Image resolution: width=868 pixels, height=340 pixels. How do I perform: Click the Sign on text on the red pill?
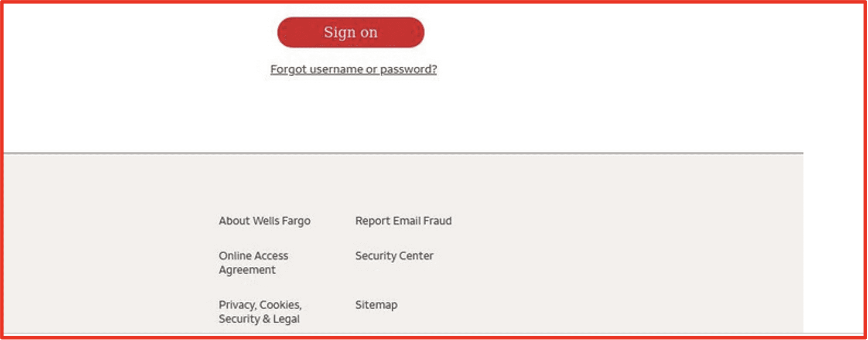(351, 32)
